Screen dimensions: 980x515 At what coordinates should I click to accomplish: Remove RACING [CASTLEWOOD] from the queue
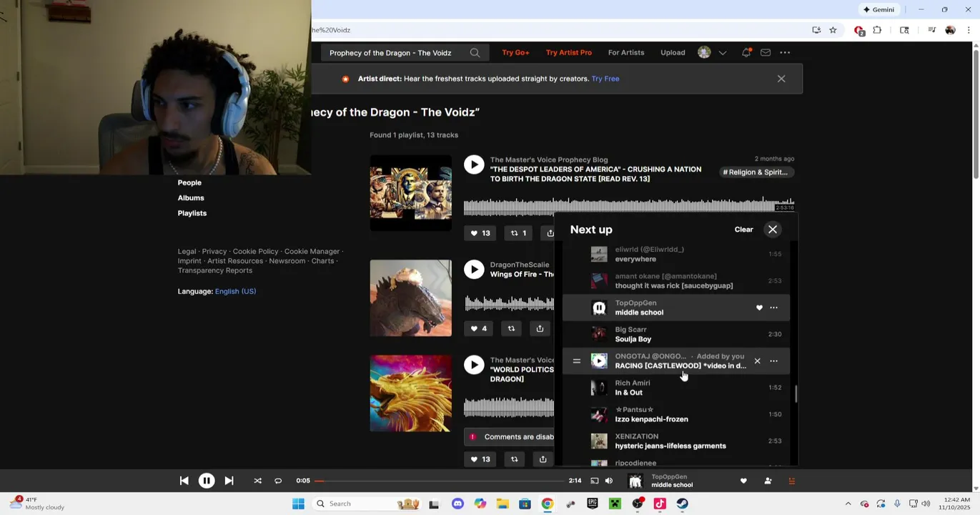[757, 361]
